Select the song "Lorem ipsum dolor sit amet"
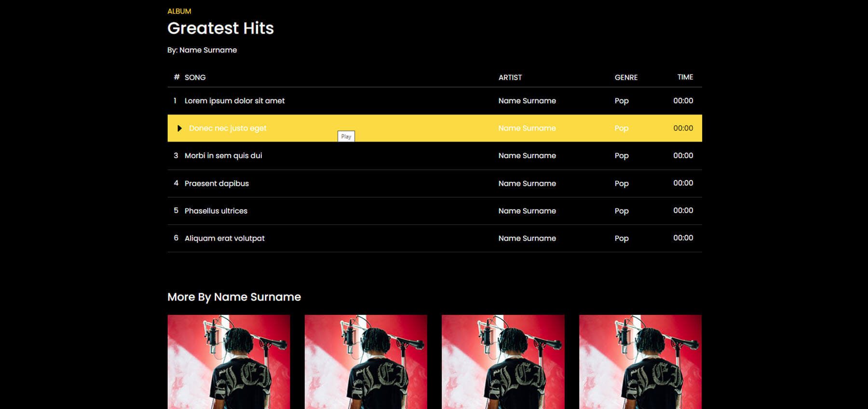Viewport: 868px width, 409px height. [x=234, y=101]
